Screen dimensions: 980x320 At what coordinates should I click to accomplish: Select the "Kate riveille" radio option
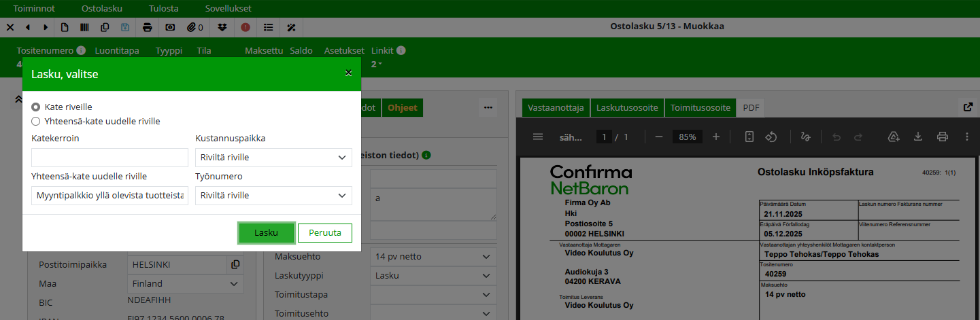pos(36,107)
